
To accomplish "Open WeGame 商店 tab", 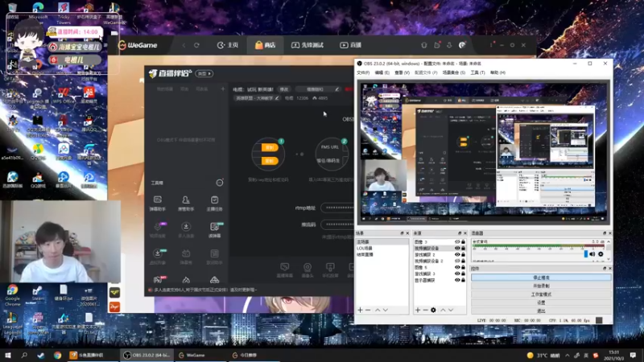I will (265, 45).
